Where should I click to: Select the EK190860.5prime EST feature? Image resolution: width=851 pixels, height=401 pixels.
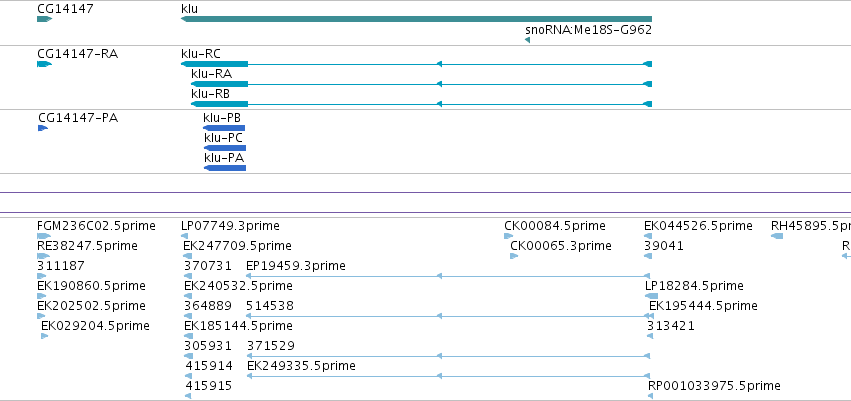[x=42, y=296]
